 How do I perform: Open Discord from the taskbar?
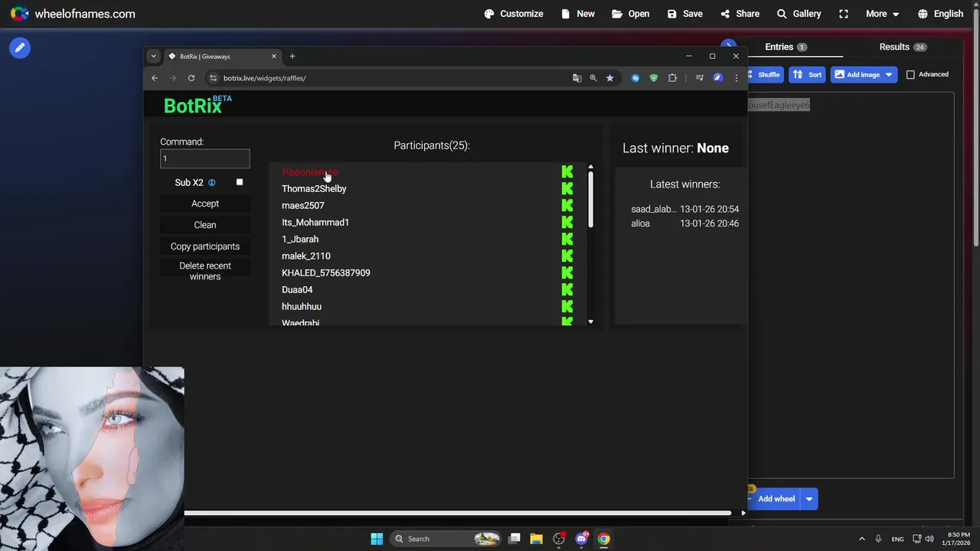click(581, 539)
